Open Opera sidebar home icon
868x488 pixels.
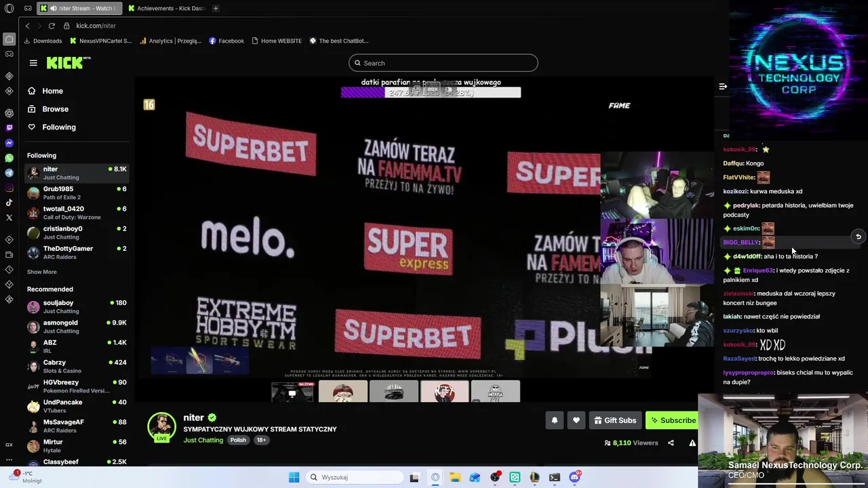pyautogui.click(x=9, y=39)
